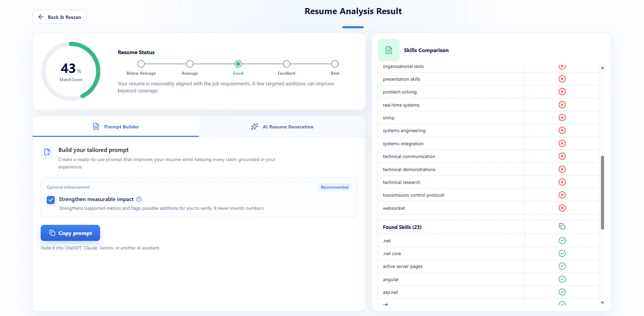Uncheck Strengthen measurable impact checkbox
The width and height of the screenshot is (644, 316).
click(51, 200)
